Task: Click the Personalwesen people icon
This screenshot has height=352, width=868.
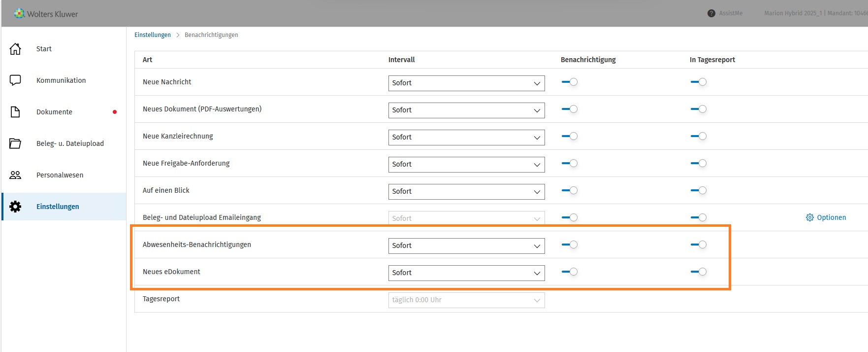Action: (x=15, y=175)
